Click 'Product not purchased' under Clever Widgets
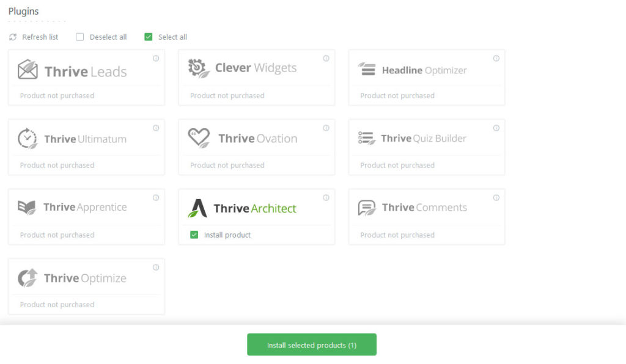This screenshot has height=364, width=626. pos(227,96)
